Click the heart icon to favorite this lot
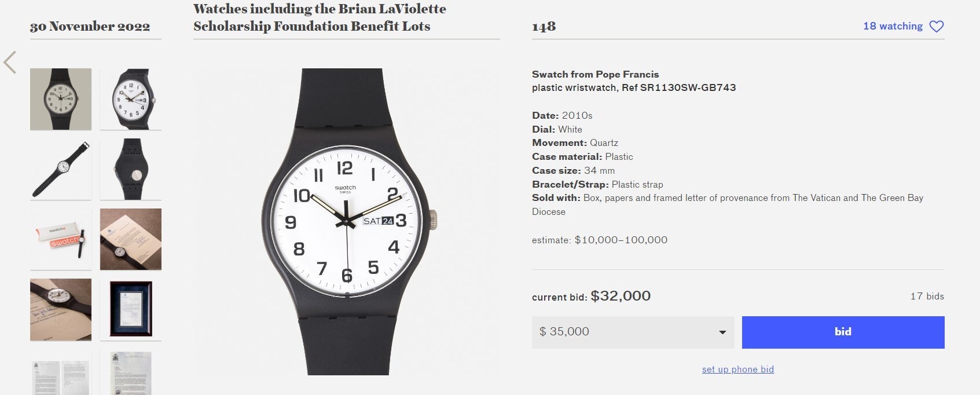Image resolution: width=980 pixels, height=395 pixels. pyautogui.click(x=936, y=27)
